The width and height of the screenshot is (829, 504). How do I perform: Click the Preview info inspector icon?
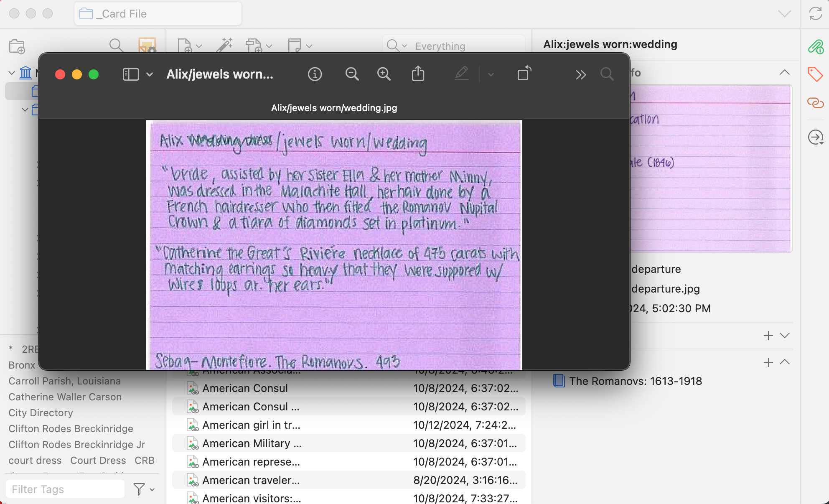click(x=315, y=74)
